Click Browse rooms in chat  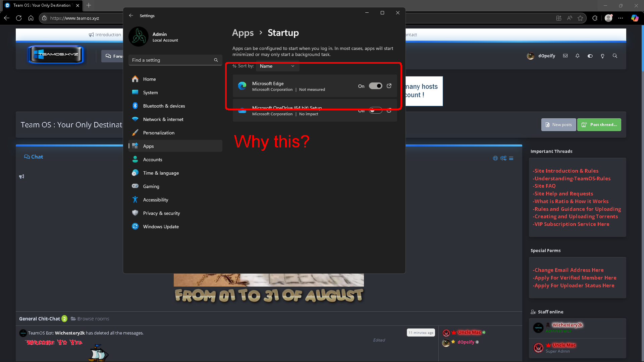pos(90,319)
